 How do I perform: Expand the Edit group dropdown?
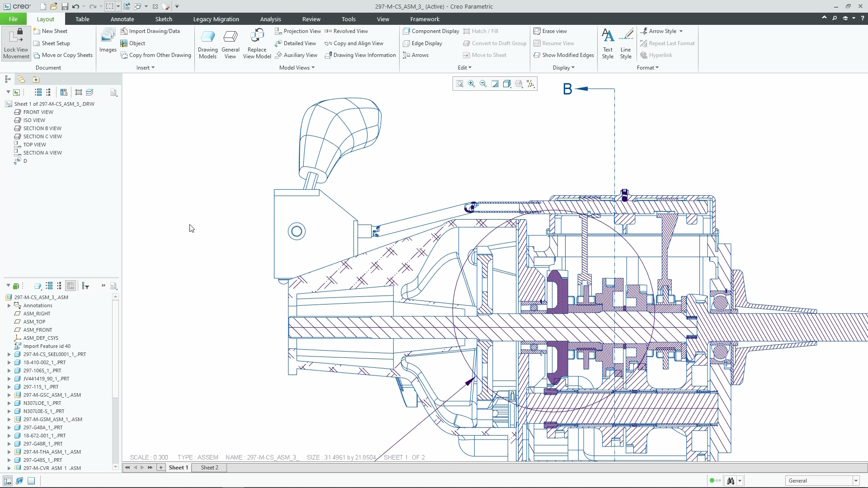point(464,68)
